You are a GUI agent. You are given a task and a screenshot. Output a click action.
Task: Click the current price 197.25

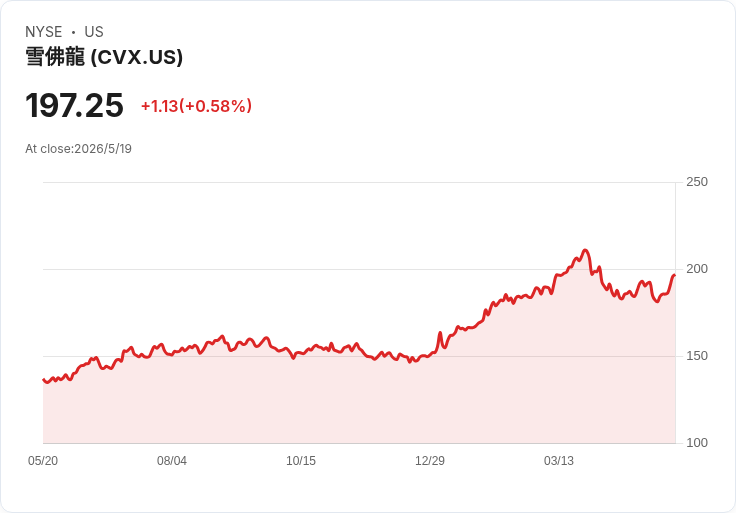(x=74, y=105)
